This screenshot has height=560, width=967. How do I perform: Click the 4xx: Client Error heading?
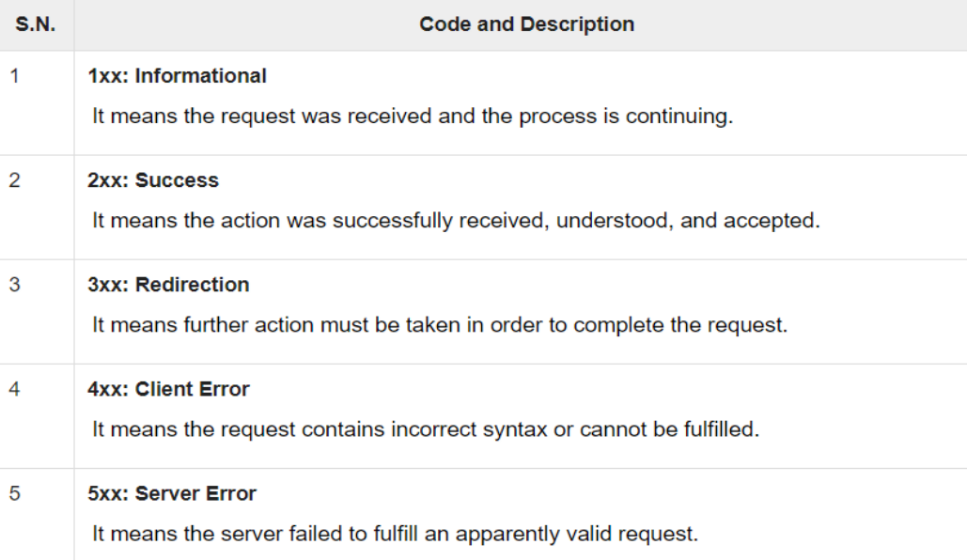(x=168, y=389)
